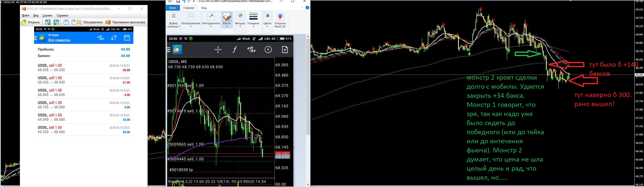
Task: Click the symbol dollar icon in MetaTrader chart
Action: coord(251,50)
